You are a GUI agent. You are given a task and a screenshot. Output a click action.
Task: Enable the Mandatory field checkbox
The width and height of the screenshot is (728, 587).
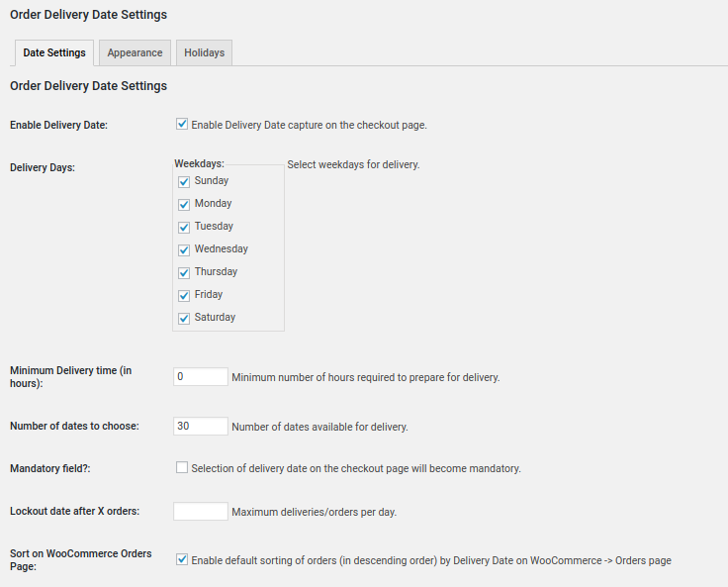click(x=182, y=468)
